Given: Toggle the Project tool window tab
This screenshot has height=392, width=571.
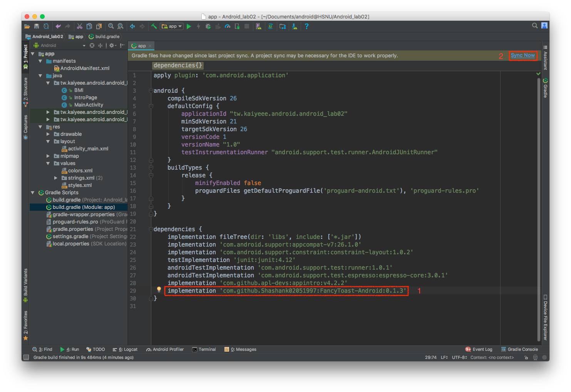Looking at the screenshot, I should 25,57.
